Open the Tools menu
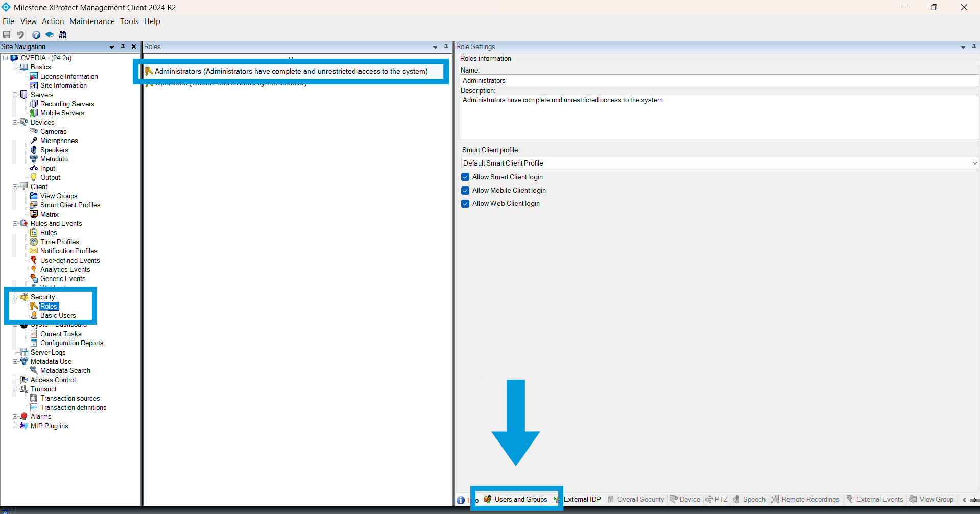 click(x=129, y=21)
